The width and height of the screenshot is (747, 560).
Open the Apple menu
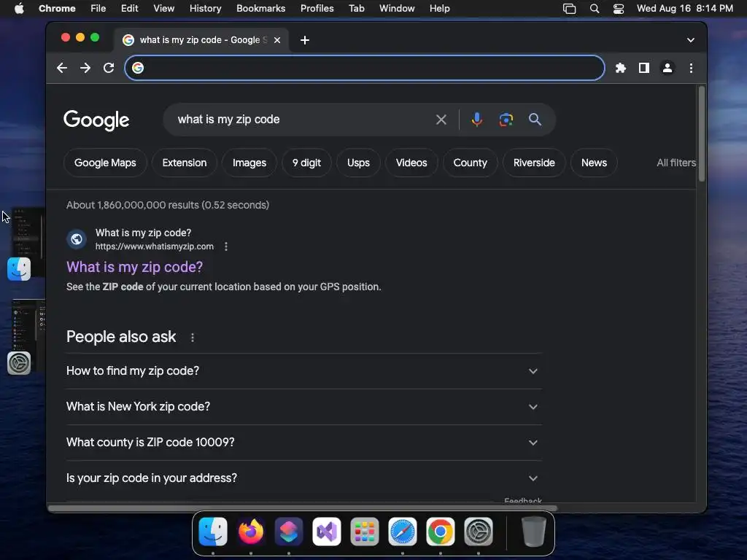(19, 9)
